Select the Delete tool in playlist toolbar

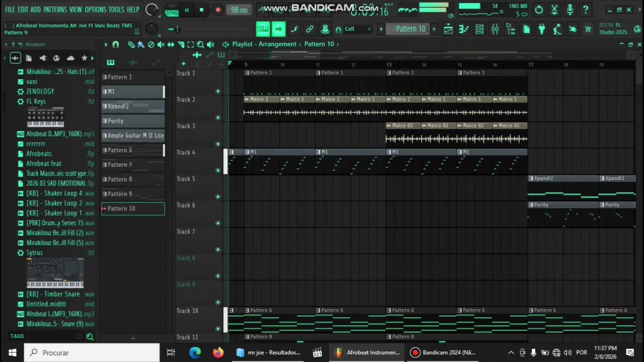tap(151, 44)
